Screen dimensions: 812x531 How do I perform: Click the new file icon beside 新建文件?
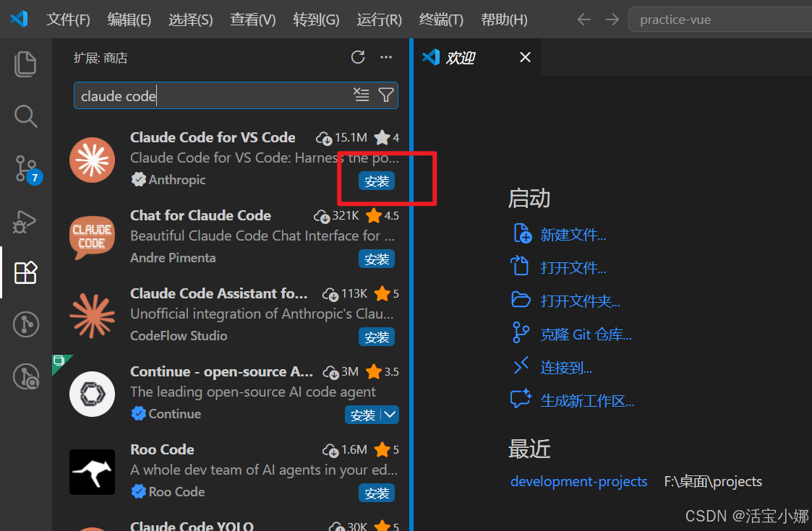[522, 233]
